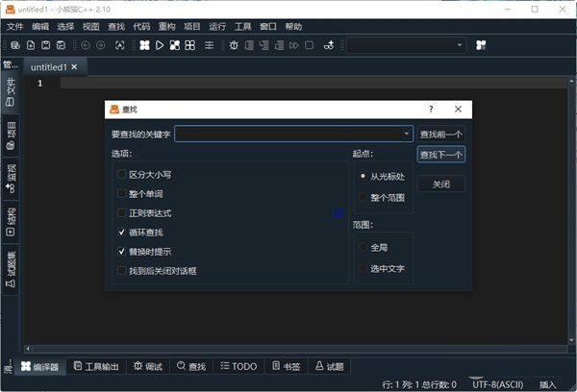577x392 pixels.
Task: Expand the search keyword dropdown arrow
Action: (x=407, y=135)
